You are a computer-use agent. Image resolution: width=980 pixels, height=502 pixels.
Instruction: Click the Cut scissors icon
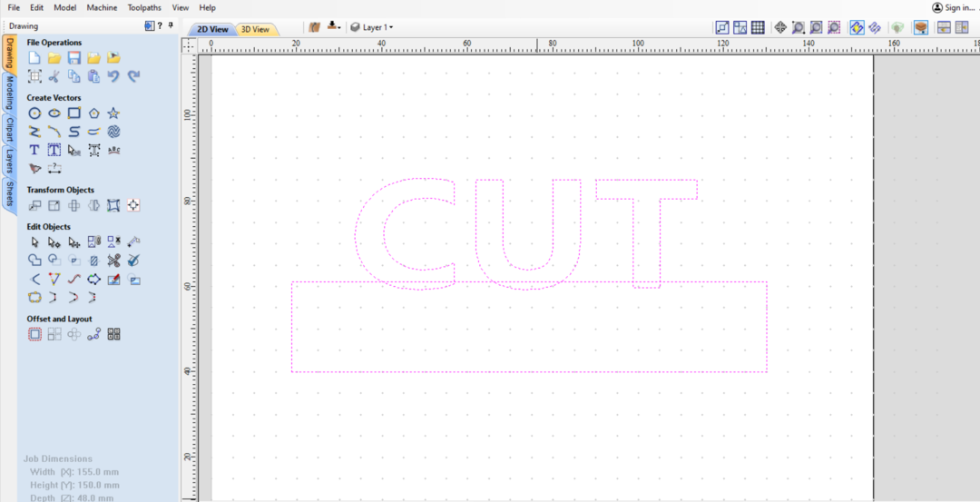[54, 76]
